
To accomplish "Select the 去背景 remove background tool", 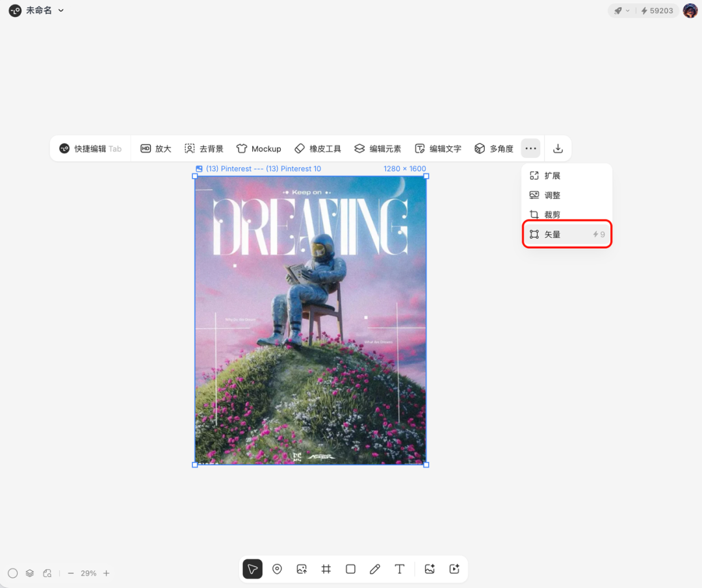I will [x=203, y=149].
